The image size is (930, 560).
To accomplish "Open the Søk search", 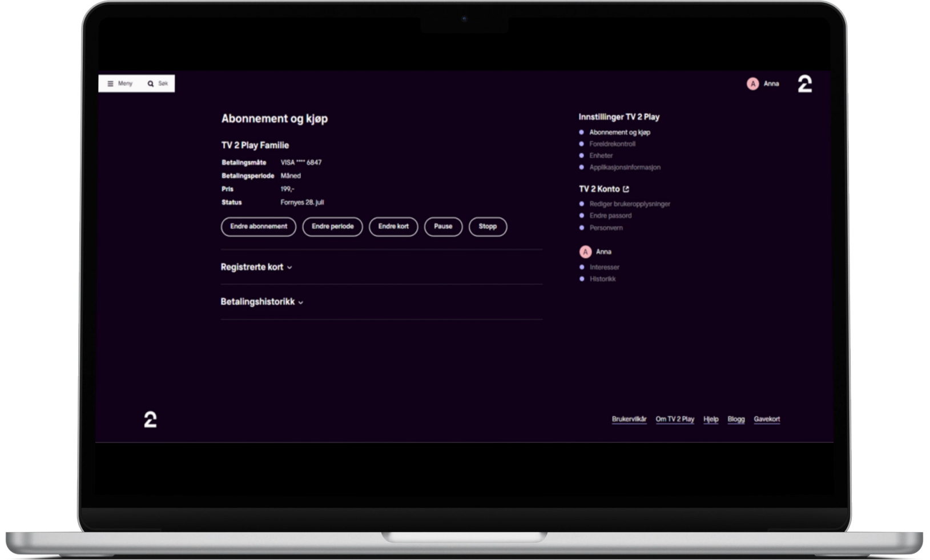I will click(x=158, y=83).
